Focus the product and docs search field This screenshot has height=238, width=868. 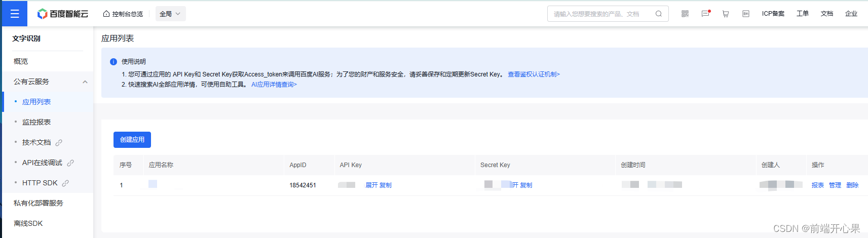point(608,14)
